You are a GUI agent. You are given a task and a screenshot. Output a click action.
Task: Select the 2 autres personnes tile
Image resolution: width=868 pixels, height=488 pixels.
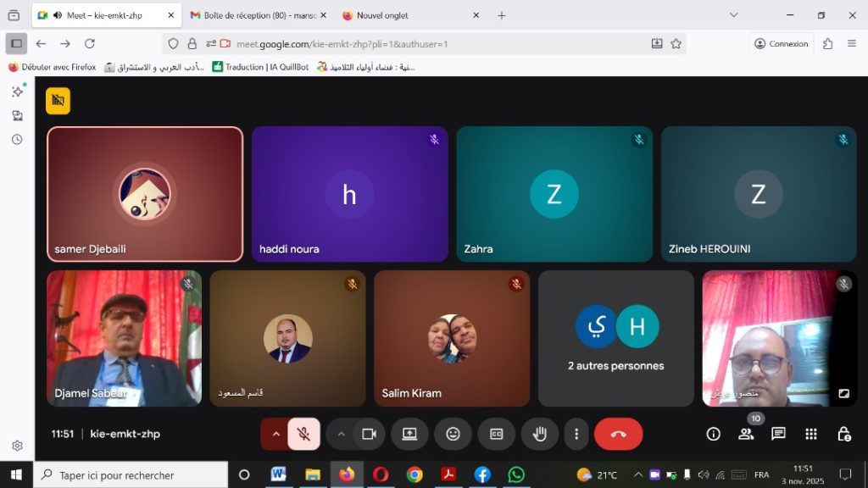tap(615, 338)
